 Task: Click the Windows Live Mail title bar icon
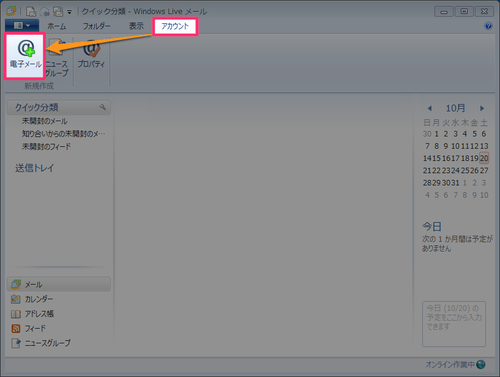(x=11, y=11)
